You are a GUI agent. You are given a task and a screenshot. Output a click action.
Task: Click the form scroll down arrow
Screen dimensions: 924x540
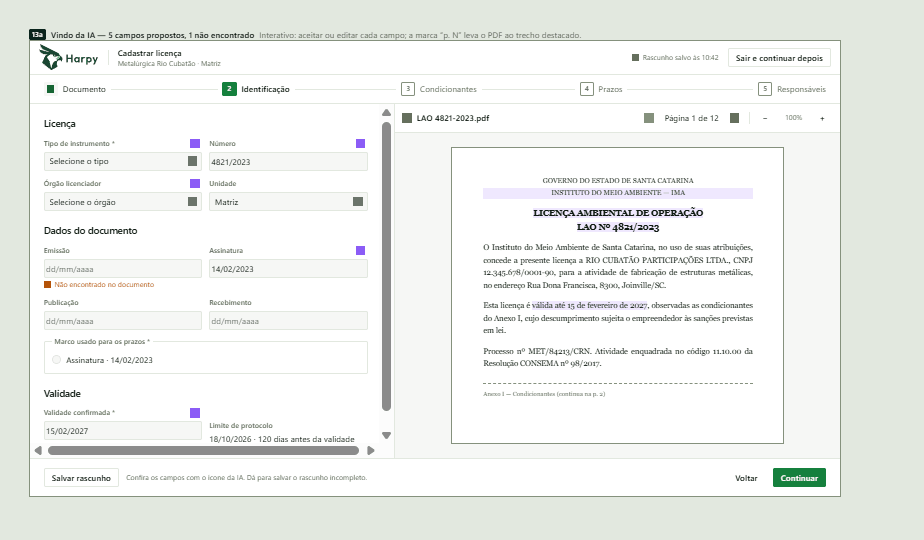tap(387, 436)
